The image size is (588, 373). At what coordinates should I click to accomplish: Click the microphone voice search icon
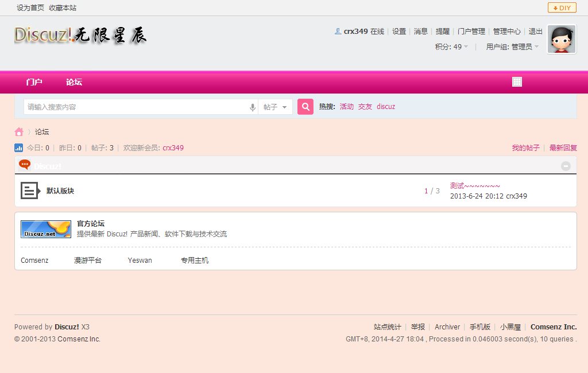(x=252, y=107)
